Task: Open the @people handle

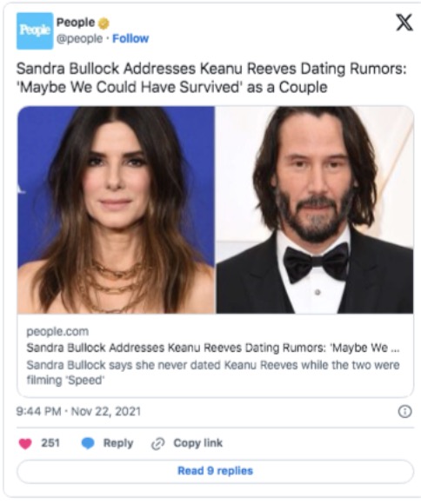Action: pyautogui.click(x=79, y=38)
